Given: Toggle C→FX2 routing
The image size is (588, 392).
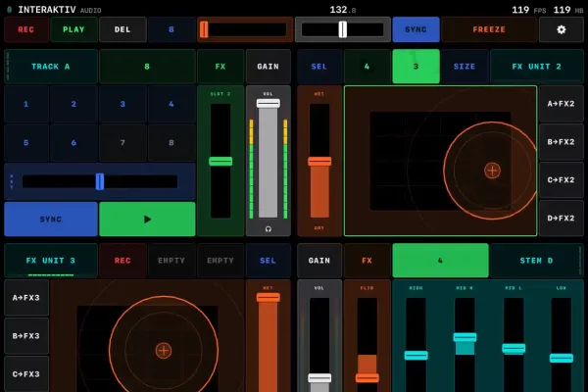Looking at the screenshot, I should (561, 180).
